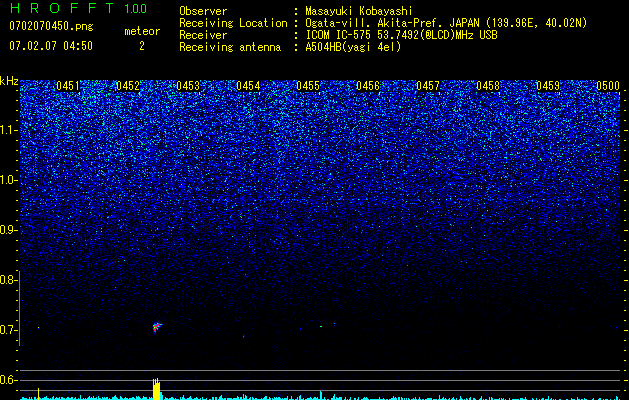This screenshot has width=629, height=400.
Task: Click the filename 0702070450.png
Action: point(51,26)
